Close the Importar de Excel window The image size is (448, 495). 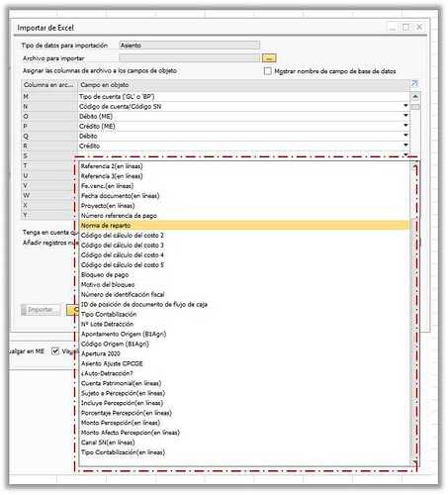(x=419, y=27)
